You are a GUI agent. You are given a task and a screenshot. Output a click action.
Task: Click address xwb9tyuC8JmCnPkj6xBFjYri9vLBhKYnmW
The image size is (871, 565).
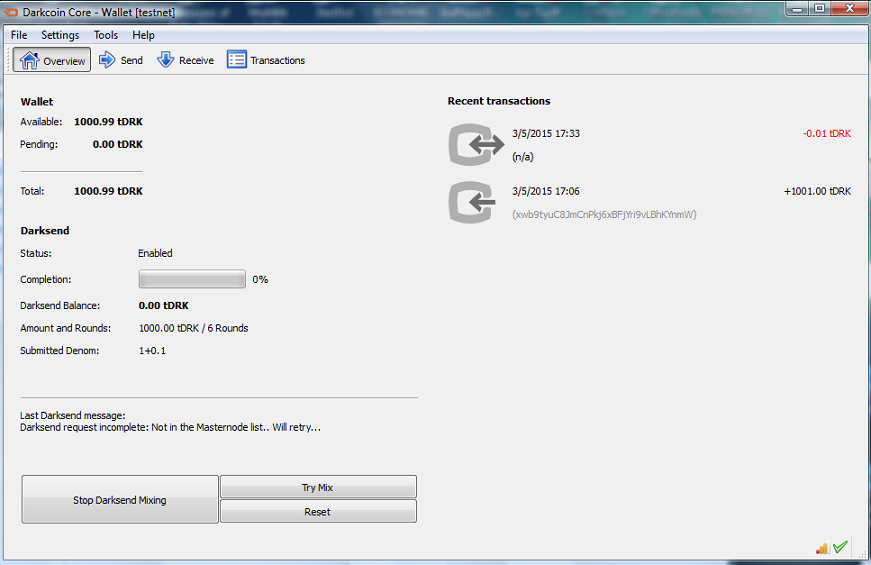tap(604, 214)
